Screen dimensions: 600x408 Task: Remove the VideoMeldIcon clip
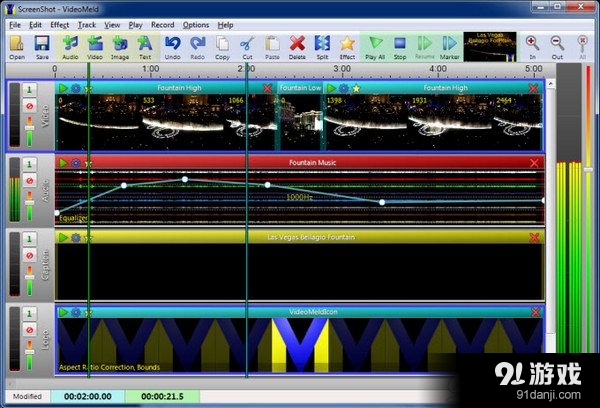tap(535, 313)
